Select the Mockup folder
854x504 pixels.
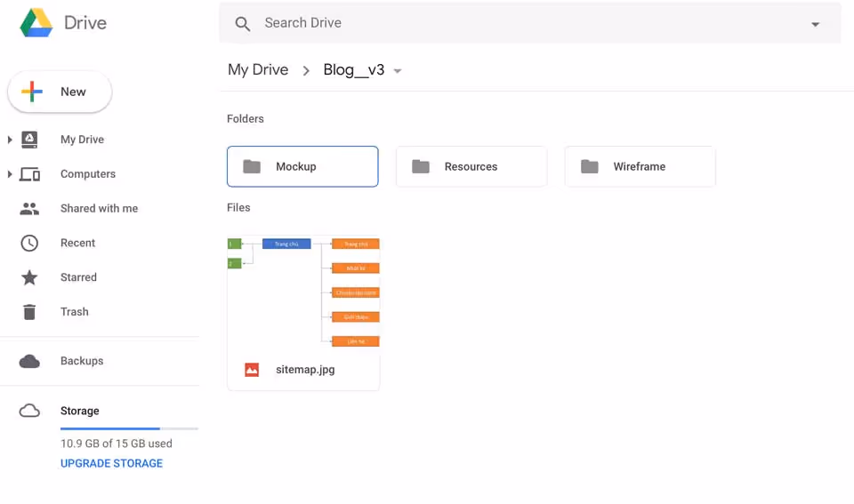302,166
